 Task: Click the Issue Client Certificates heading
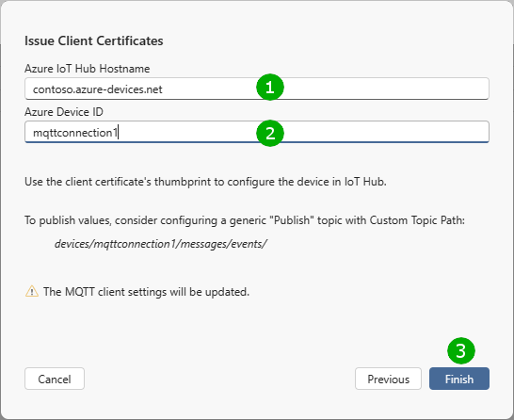(x=94, y=40)
